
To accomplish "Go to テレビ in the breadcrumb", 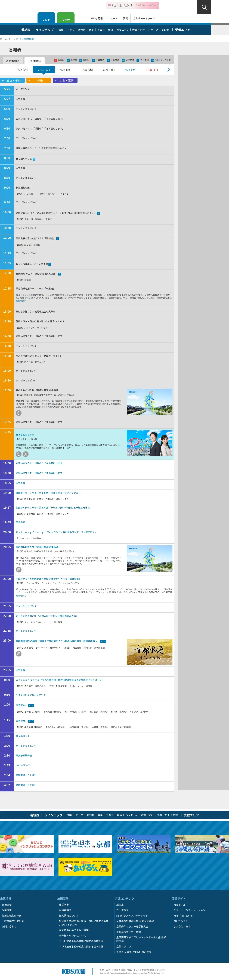I will (x=14, y=39).
